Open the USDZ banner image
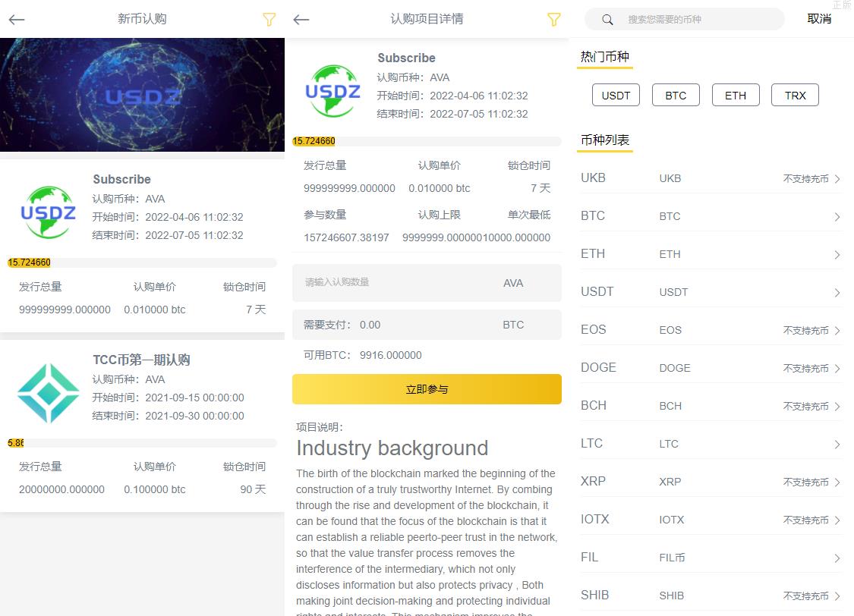 (142, 95)
